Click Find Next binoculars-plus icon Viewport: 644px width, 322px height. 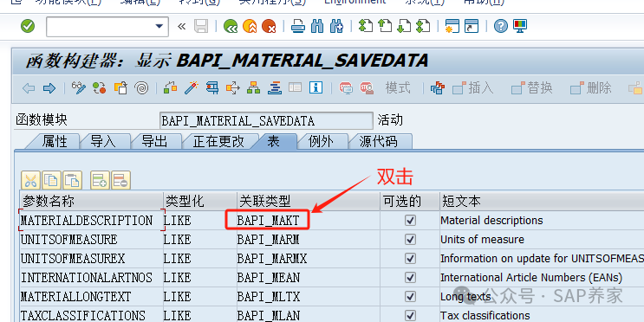336,27
